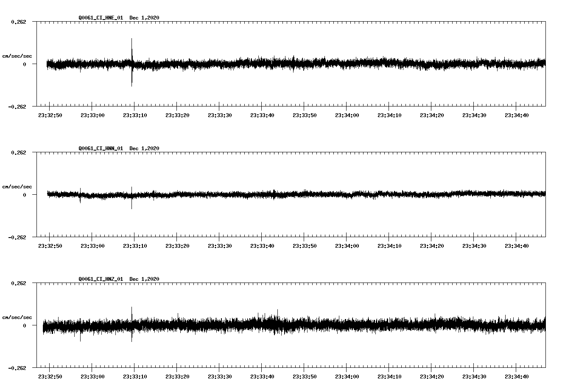Select the 23:34:40 time tick on bottom axis
The image size is (576, 392).
tap(517, 376)
